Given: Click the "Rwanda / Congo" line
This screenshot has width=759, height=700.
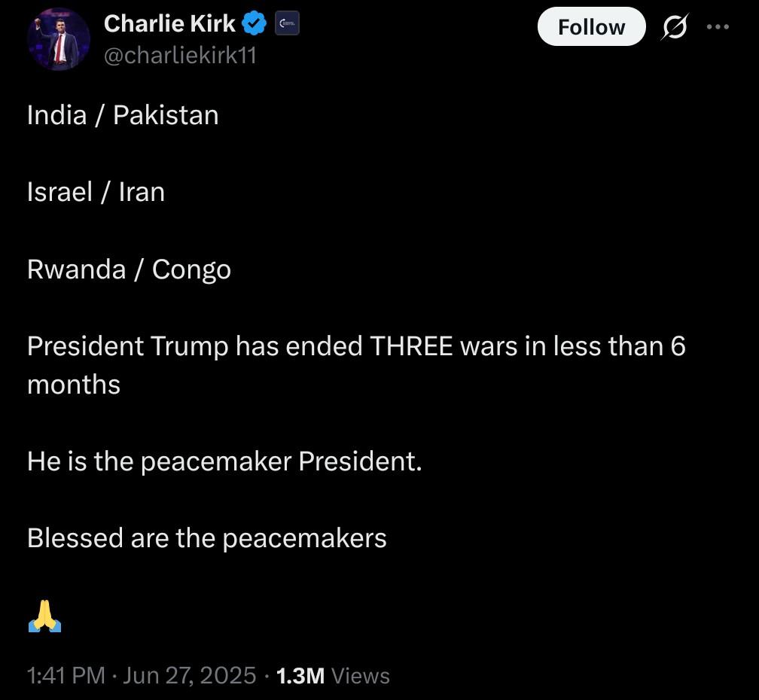Looking at the screenshot, I should pos(129,269).
